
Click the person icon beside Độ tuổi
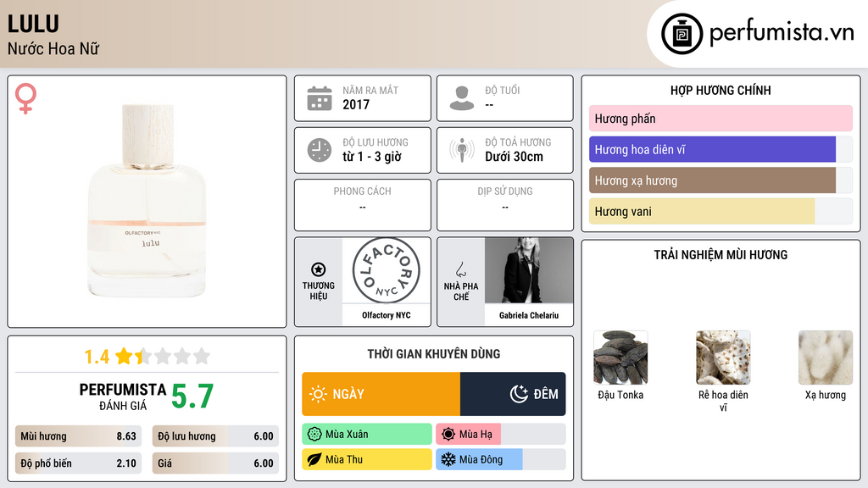[x=462, y=98]
